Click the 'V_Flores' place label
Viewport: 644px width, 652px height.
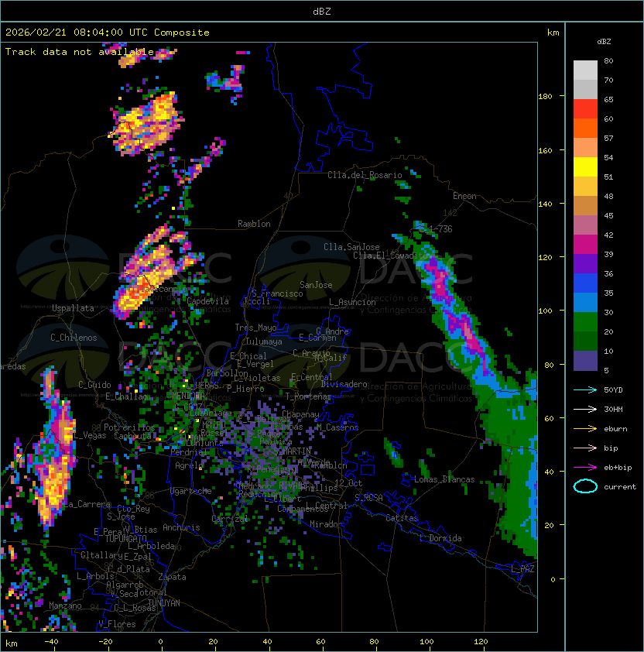117,623
